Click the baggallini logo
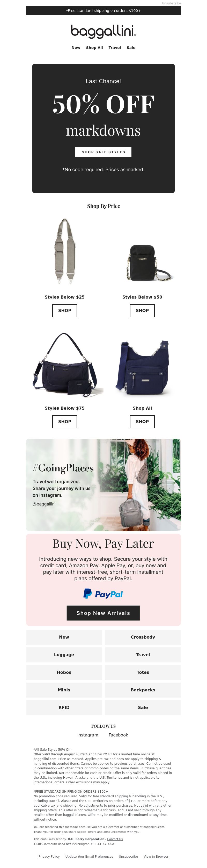 [103, 31]
